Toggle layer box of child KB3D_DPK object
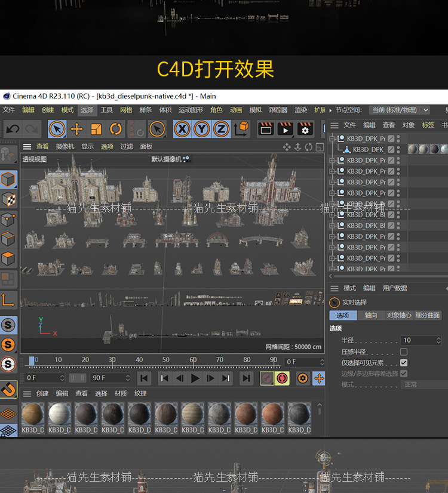The image size is (448, 493). pos(391,149)
